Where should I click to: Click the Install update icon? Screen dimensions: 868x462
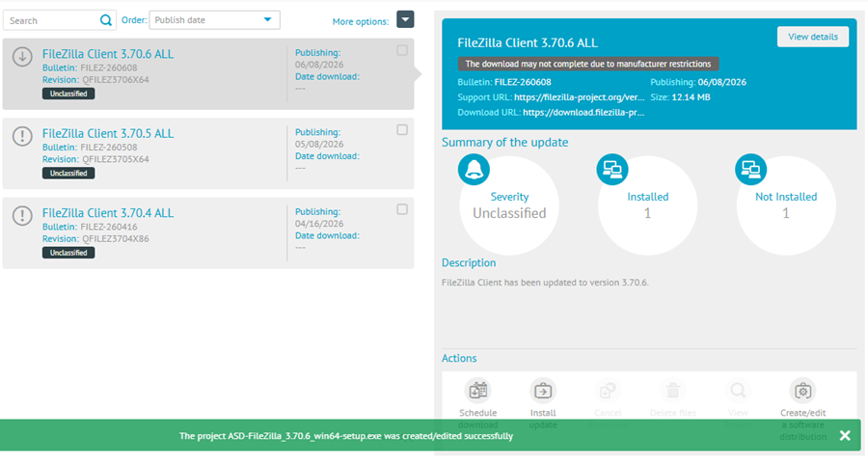point(543,391)
